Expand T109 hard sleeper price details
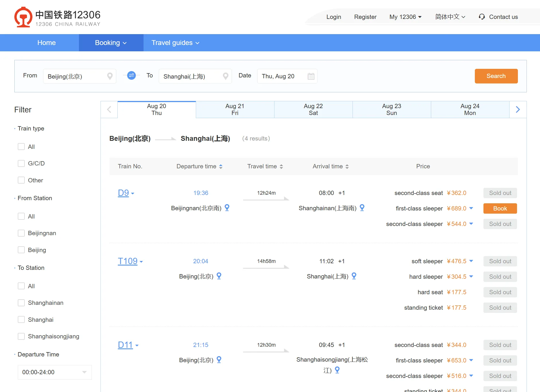 pyautogui.click(x=471, y=276)
